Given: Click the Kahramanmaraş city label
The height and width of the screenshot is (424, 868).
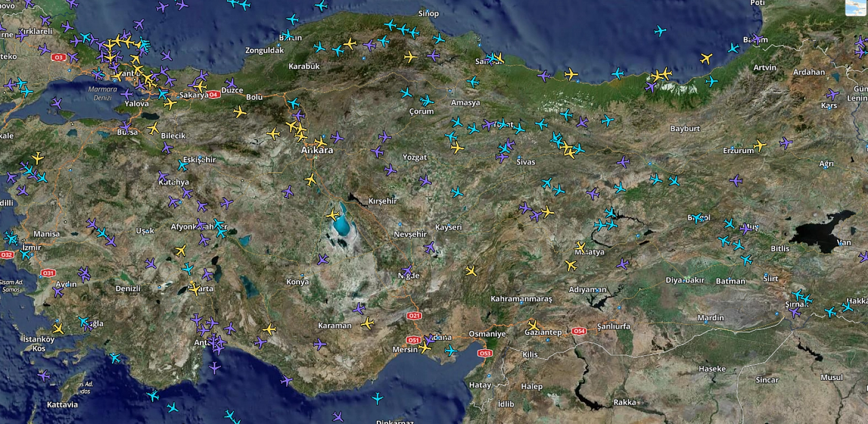Looking at the screenshot, I should [x=521, y=299].
